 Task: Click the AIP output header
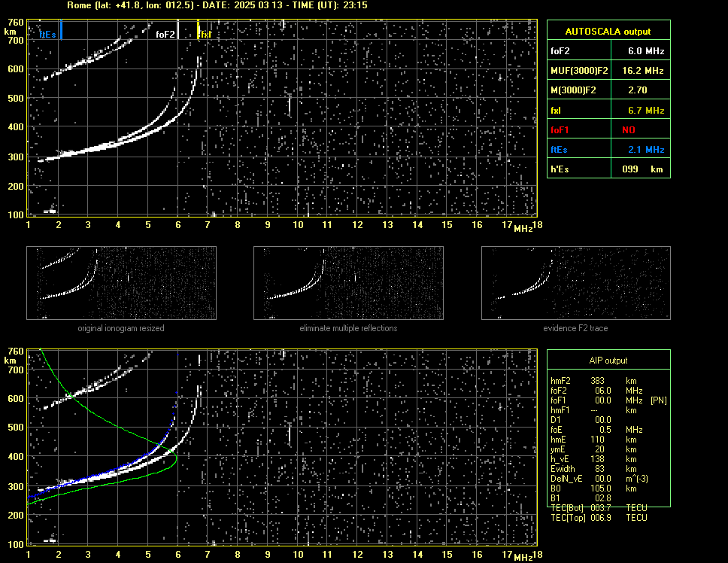click(x=608, y=361)
